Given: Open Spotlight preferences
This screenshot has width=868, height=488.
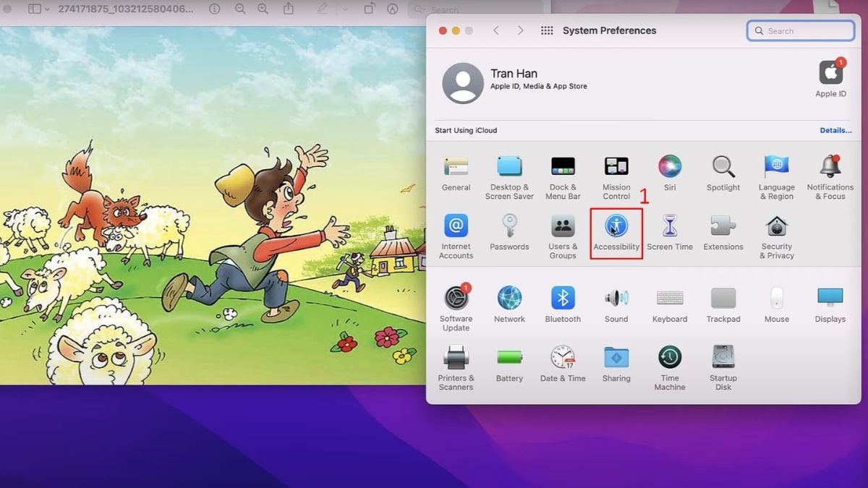Looking at the screenshot, I should click(x=723, y=174).
